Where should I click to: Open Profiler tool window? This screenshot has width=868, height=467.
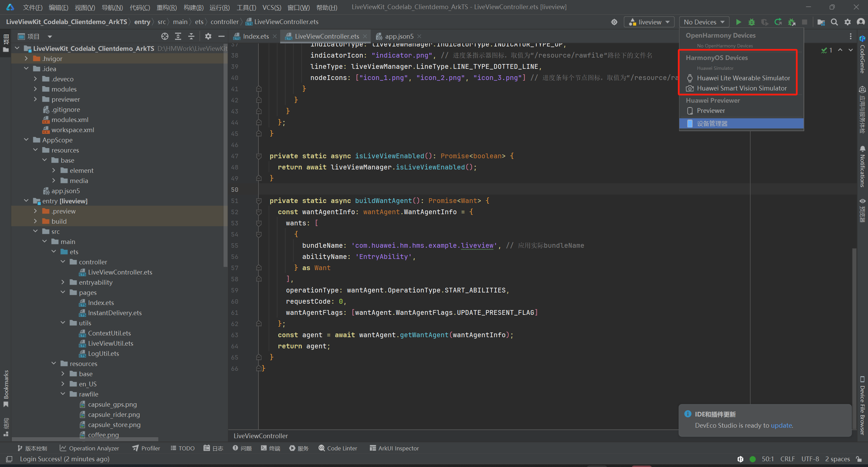click(146, 448)
